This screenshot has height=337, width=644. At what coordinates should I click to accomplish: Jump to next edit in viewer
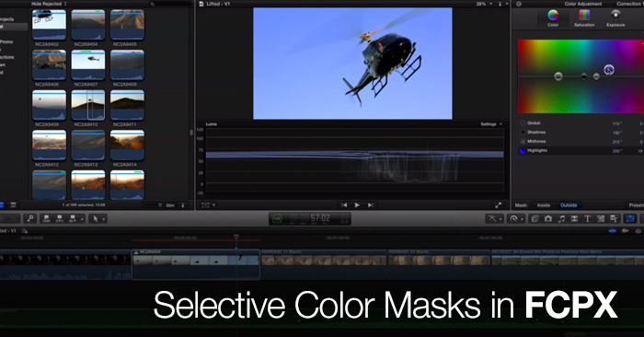[371, 205]
